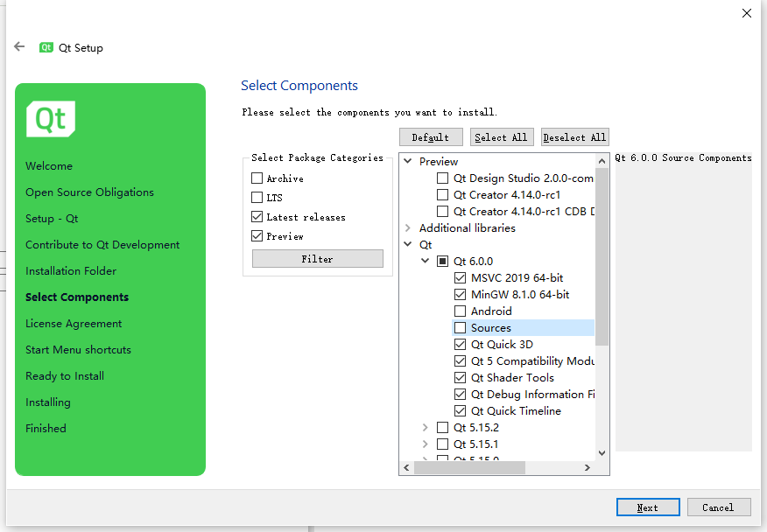Uncheck Qt Shader Tools
The height and width of the screenshot is (532, 767).
coord(460,377)
